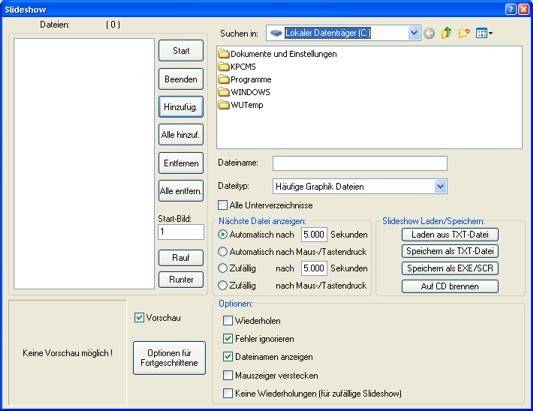Image resolution: width=533 pixels, height=411 pixels.
Task: Open the Dateityp dropdown list
Action: pyautogui.click(x=440, y=186)
